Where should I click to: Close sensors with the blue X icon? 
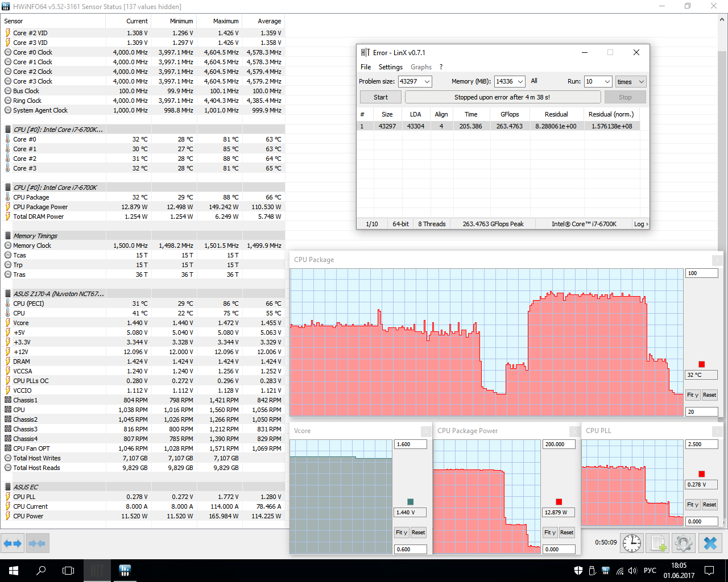(710, 543)
